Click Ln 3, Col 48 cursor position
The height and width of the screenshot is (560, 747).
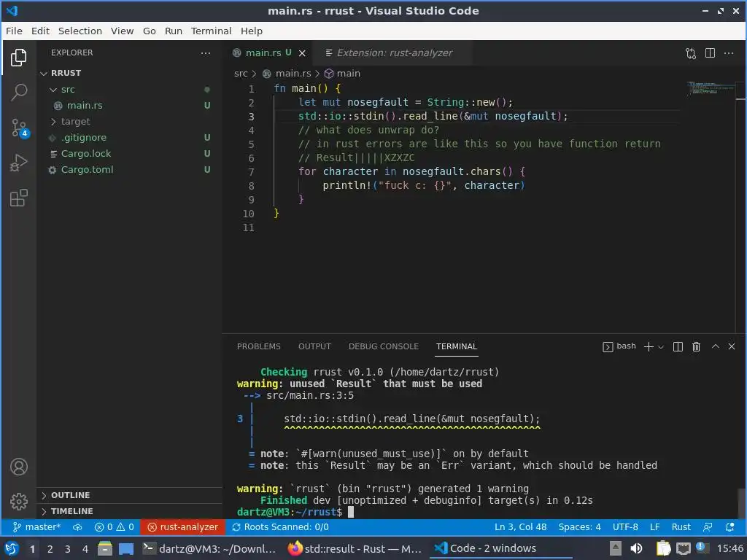click(x=520, y=527)
